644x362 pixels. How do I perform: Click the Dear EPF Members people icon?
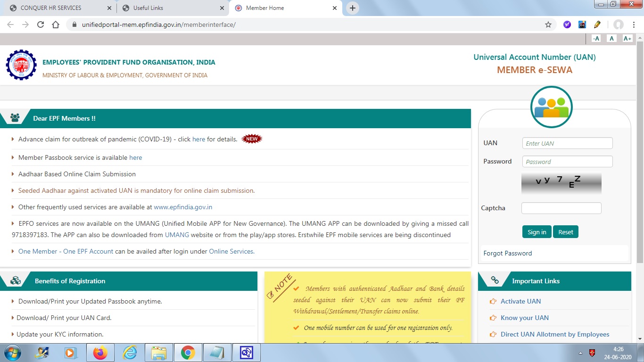coord(15,118)
